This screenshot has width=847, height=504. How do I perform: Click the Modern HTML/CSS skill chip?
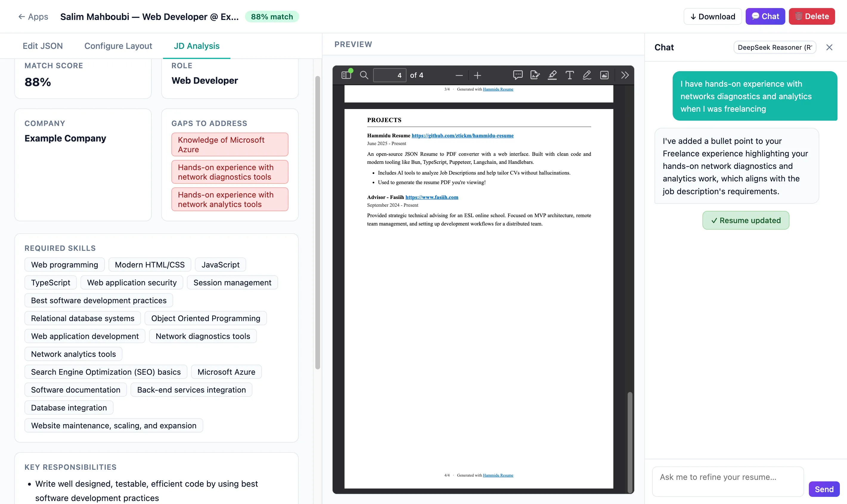(150, 265)
